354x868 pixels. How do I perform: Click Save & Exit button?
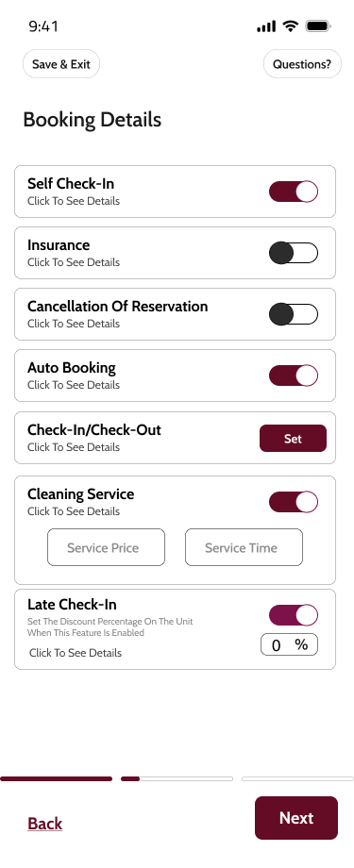[x=61, y=63]
